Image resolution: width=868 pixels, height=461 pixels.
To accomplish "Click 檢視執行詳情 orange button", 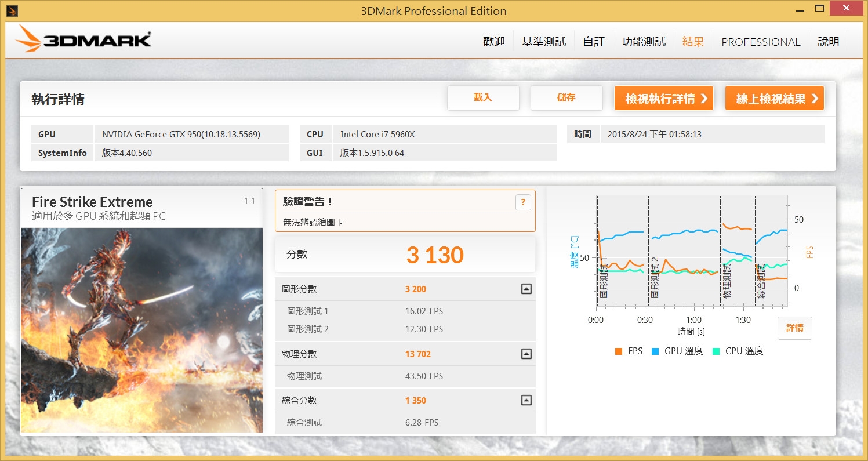I will [x=664, y=99].
